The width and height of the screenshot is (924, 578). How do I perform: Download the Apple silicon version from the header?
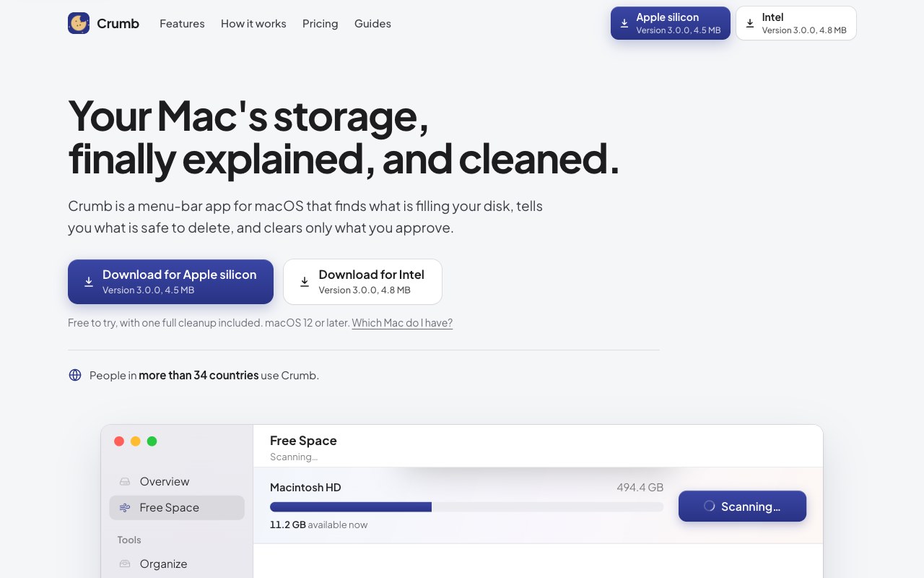tap(671, 23)
